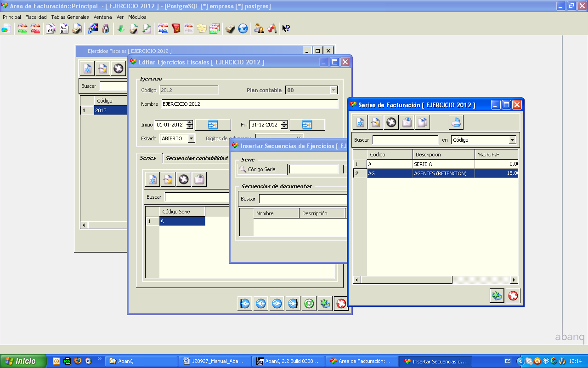Open the AbanQ folder taskbar item
The height and width of the screenshot is (368, 588).
click(x=142, y=361)
